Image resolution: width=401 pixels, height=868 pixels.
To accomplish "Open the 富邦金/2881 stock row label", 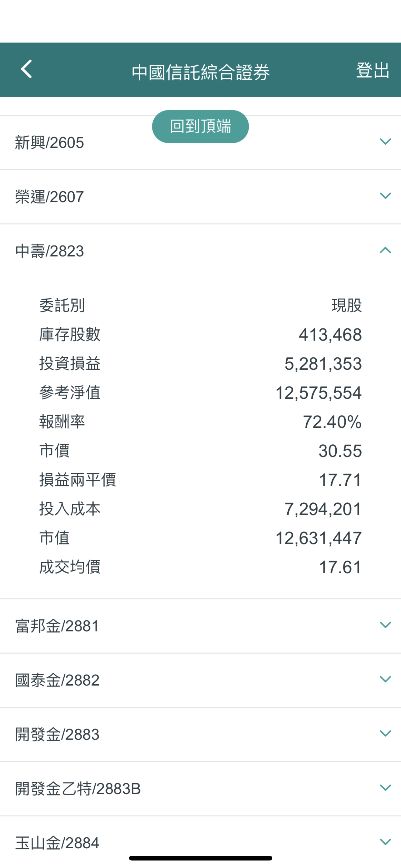I will point(57,626).
